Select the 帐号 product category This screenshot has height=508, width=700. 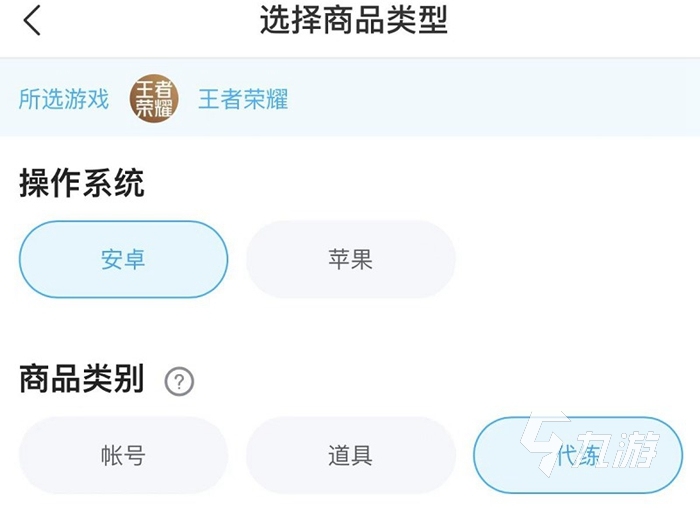(x=123, y=456)
